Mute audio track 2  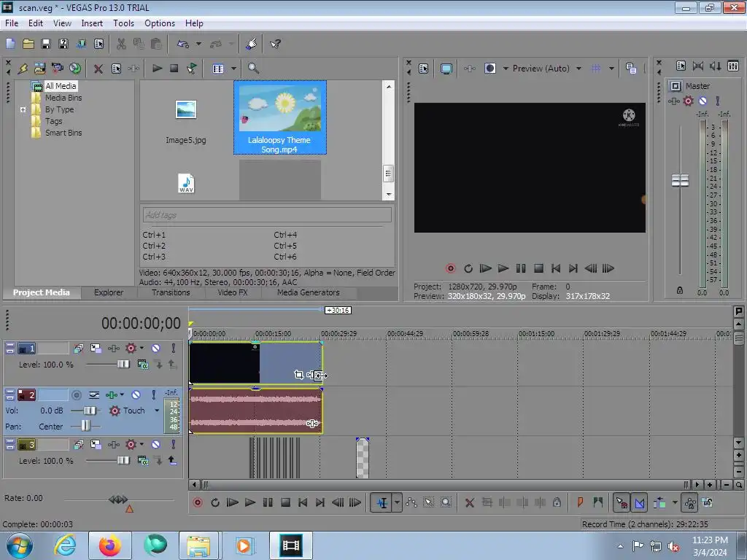coord(136,394)
